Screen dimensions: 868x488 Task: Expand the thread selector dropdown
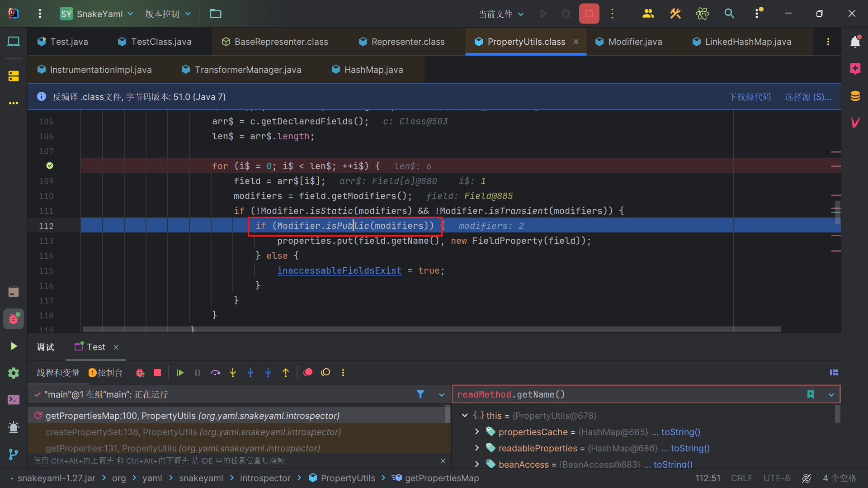click(x=442, y=394)
